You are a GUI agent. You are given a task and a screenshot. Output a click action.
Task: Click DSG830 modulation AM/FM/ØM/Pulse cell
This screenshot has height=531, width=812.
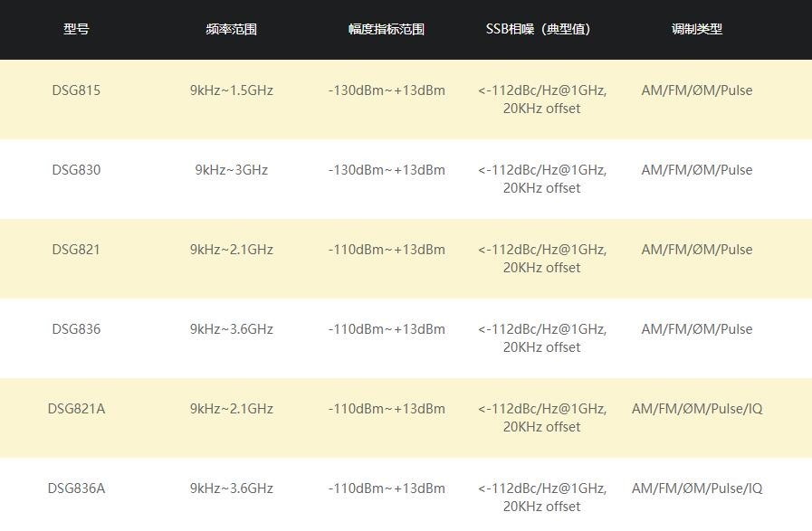point(697,170)
